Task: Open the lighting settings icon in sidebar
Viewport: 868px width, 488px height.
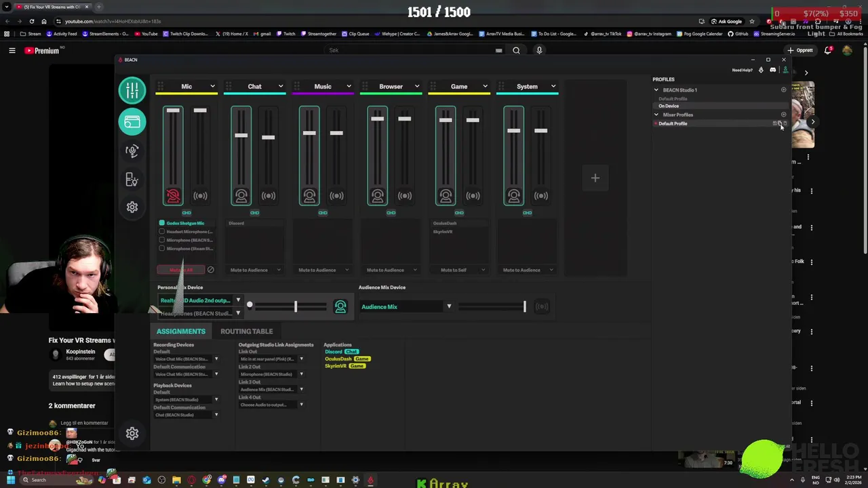Action: click(x=132, y=180)
